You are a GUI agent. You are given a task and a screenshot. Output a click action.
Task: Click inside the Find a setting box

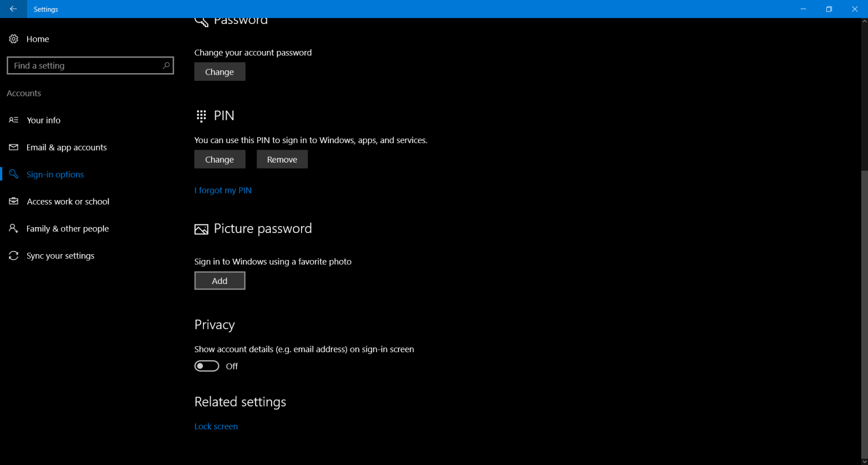tap(87, 65)
